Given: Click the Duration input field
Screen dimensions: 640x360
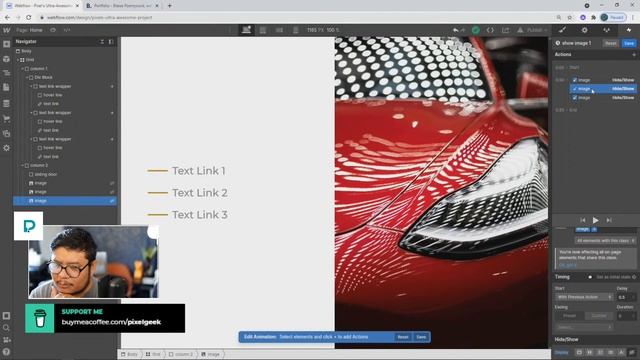Looking at the screenshot, I should (627, 316).
